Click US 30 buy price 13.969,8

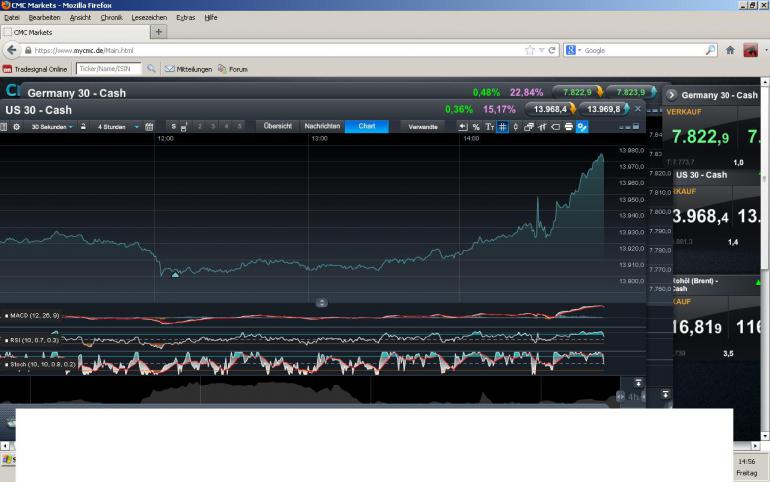click(x=604, y=109)
